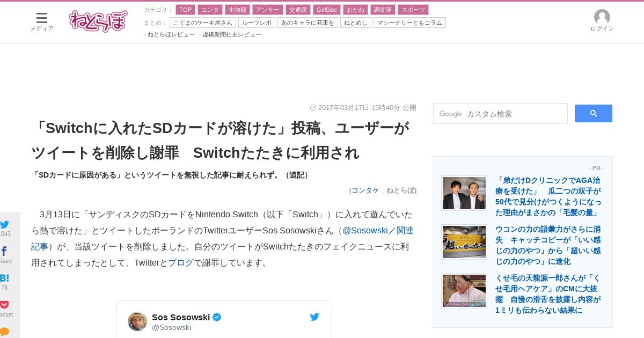Open PR article about 弟だけDクリニックでAGA治療
The image size is (644, 338).
pyautogui.click(x=548, y=196)
